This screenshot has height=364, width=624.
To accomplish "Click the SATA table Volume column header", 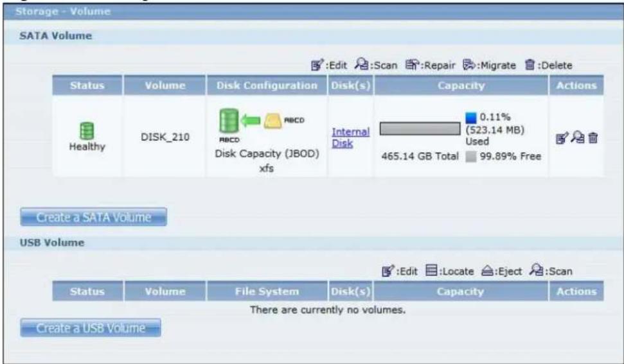I will click(x=165, y=85).
